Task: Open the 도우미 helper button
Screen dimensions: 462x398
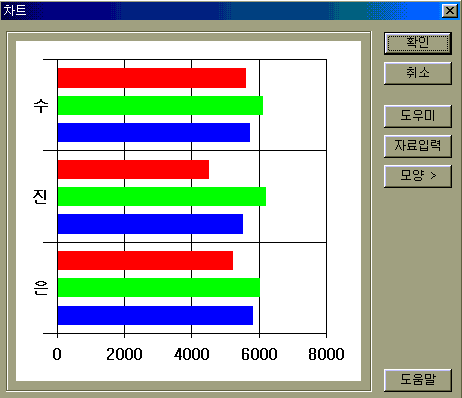Action: pos(418,116)
